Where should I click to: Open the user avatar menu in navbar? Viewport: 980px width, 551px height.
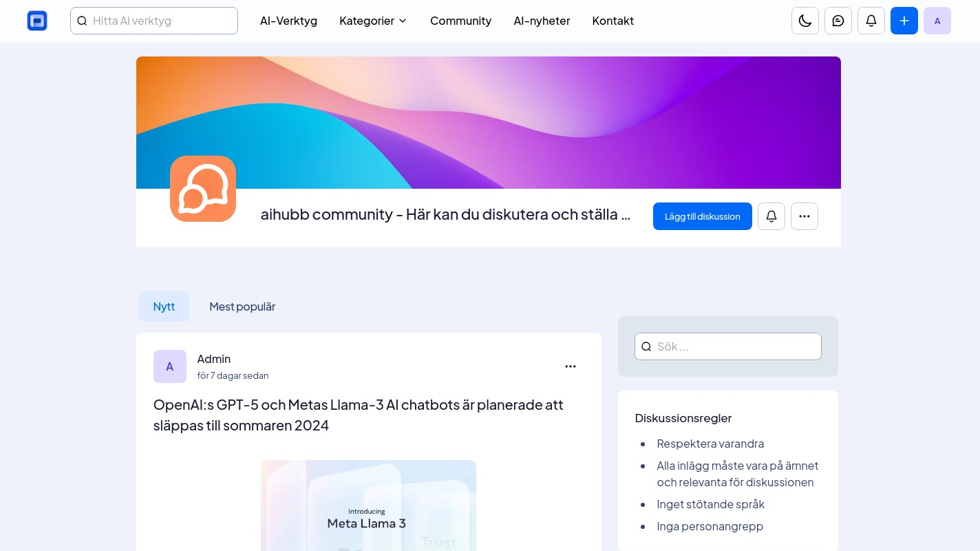pyautogui.click(x=937, y=21)
